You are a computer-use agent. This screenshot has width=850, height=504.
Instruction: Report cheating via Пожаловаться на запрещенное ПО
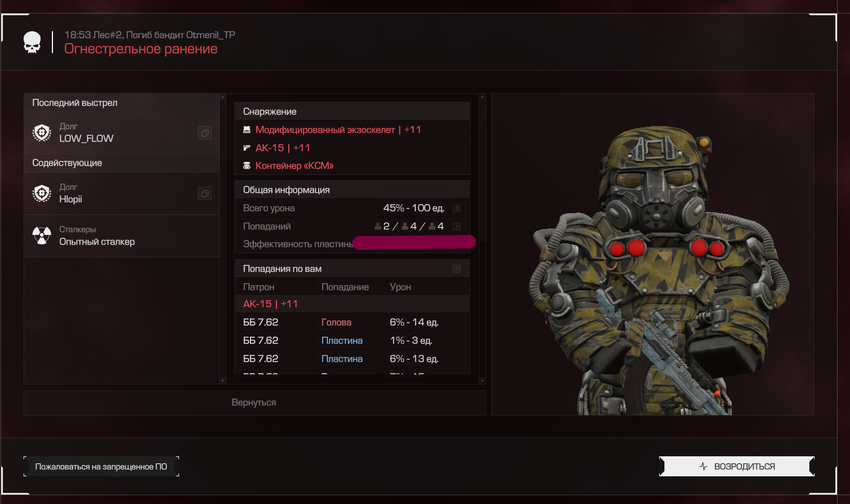pos(101,466)
